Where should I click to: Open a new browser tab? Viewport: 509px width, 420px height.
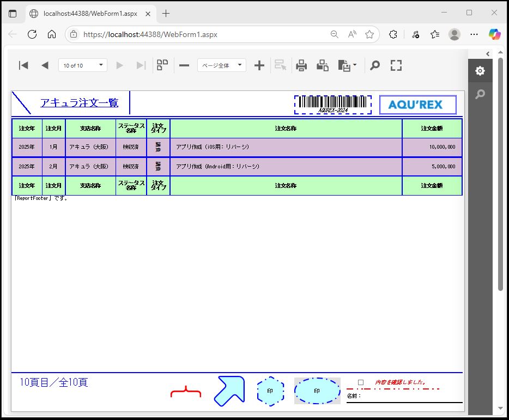tap(166, 13)
